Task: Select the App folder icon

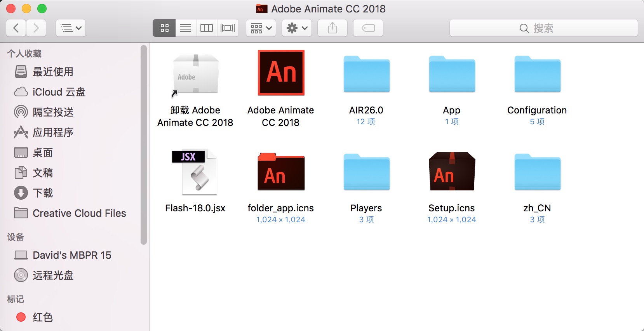Action: 452,74
